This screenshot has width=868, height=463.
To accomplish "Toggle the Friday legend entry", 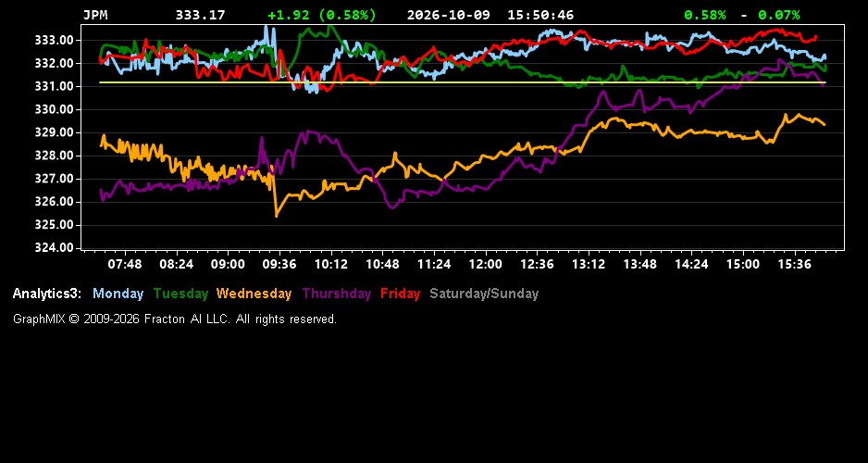I will 401,294.
